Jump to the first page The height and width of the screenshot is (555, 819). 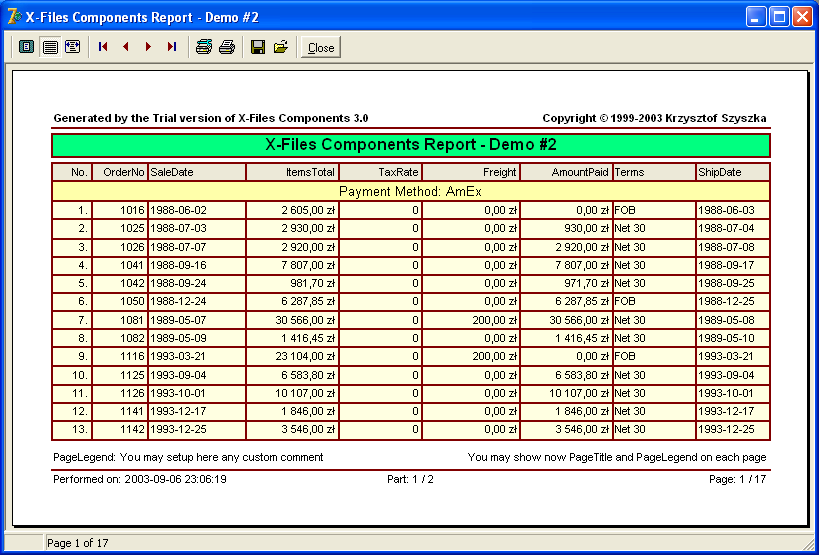pyautogui.click(x=103, y=47)
